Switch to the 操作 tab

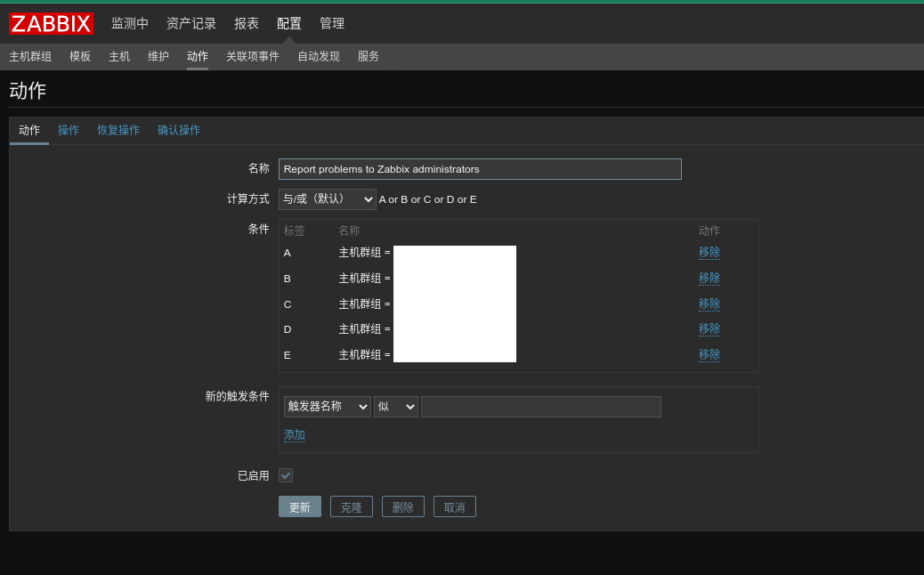69,130
